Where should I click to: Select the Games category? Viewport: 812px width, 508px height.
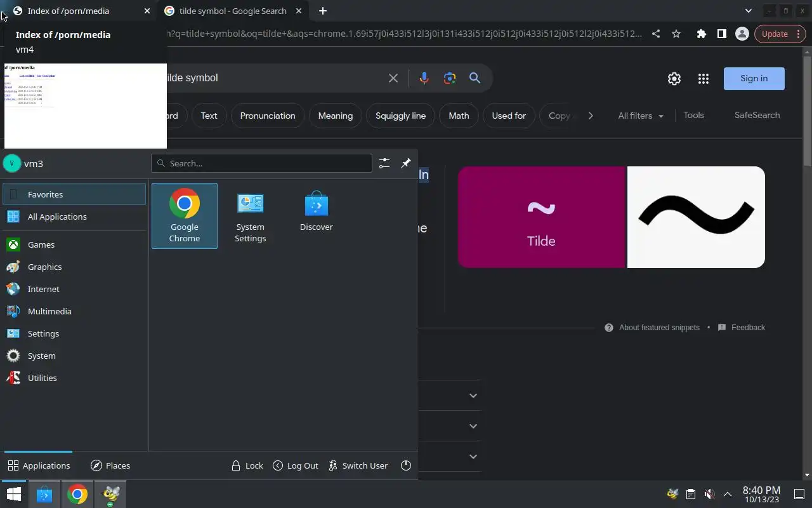(x=74, y=244)
